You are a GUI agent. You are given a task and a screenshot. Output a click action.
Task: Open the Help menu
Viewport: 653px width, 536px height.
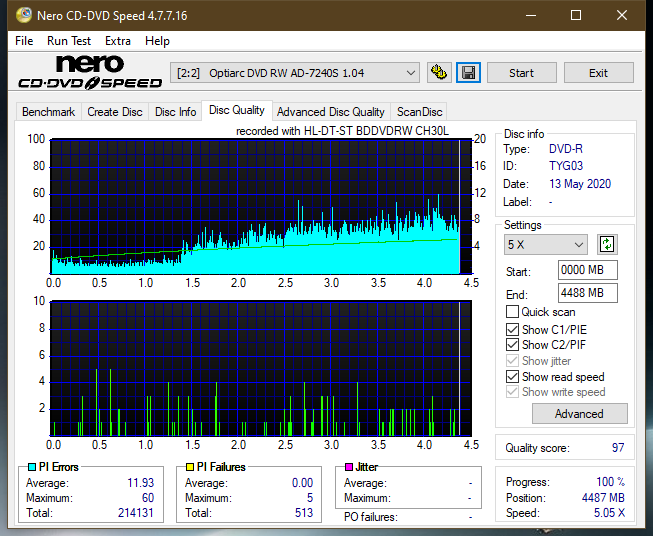(157, 41)
